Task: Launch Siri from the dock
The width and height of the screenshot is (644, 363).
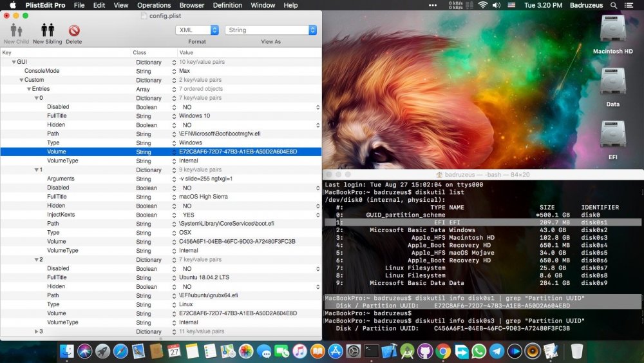Action: 85,351
